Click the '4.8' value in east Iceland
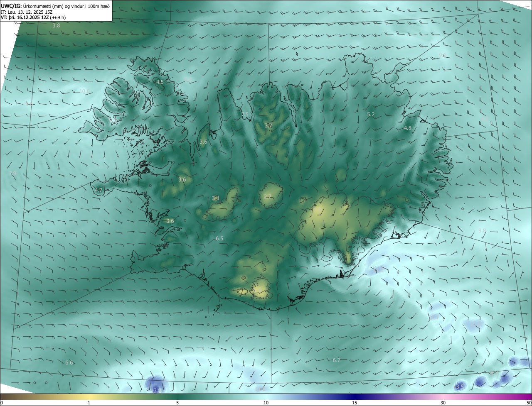Viewport: 532px width, 406px height. click(x=408, y=128)
